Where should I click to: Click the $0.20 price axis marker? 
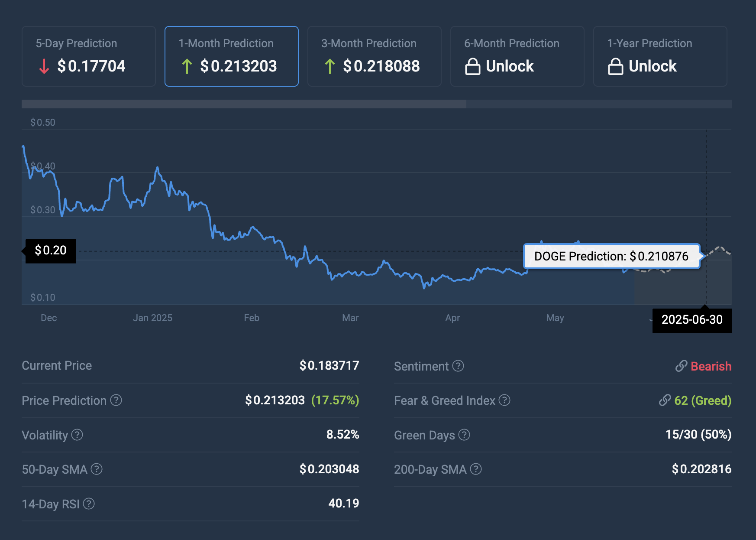pos(50,251)
